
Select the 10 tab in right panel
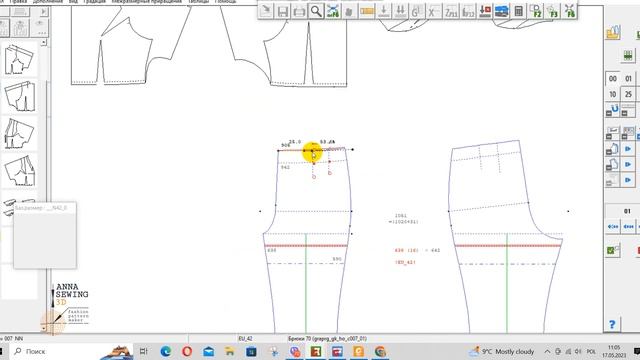pyautogui.click(x=613, y=94)
